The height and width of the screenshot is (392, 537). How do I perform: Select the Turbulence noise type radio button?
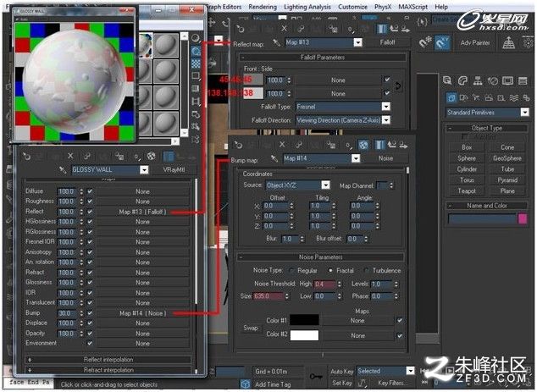pyautogui.click(x=367, y=270)
